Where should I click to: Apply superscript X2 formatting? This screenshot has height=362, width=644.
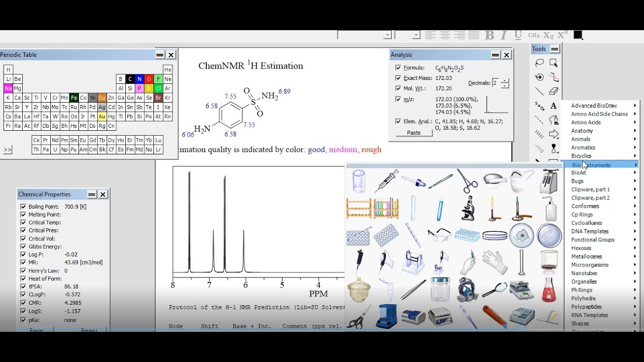[x=562, y=35]
